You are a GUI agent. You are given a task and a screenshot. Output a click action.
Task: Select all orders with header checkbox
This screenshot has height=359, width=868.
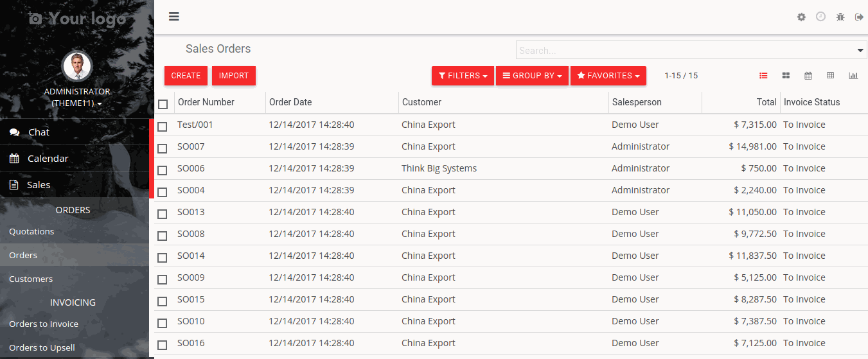tap(163, 104)
